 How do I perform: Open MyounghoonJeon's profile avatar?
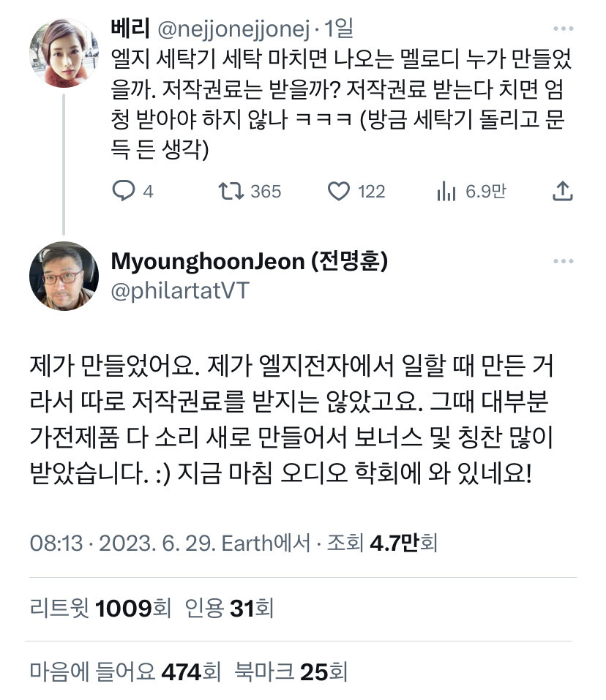[64, 276]
